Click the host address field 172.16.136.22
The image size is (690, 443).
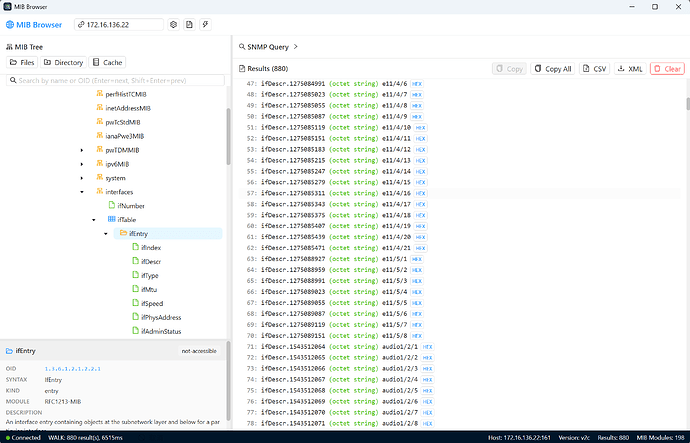click(119, 25)
